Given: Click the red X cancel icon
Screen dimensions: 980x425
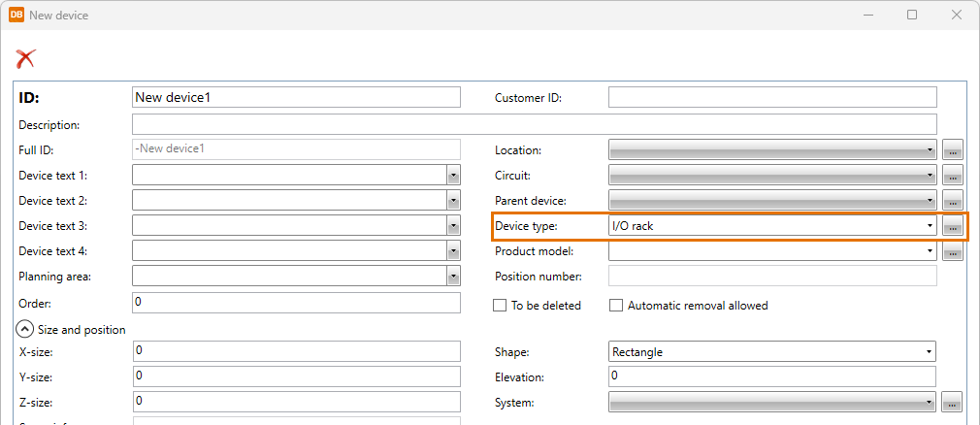Looking at the screenshot, I should tap(25, 58).
